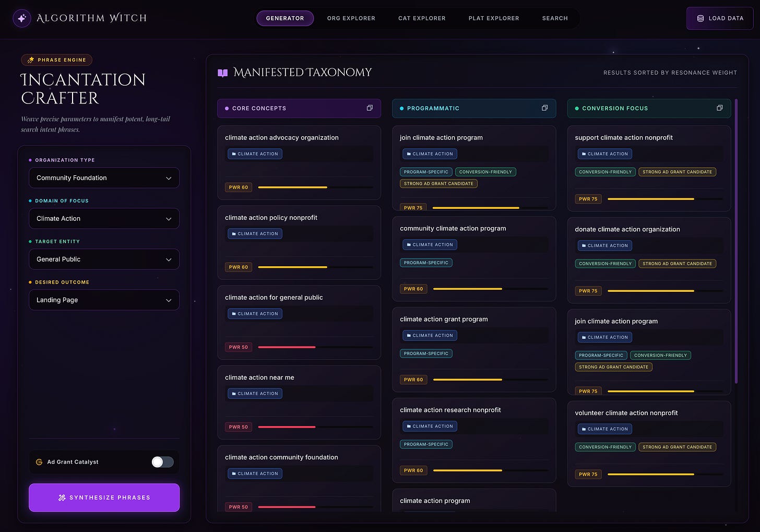Open the Org Explorer tab
760x532 pixels.
[x=351, y=18]
